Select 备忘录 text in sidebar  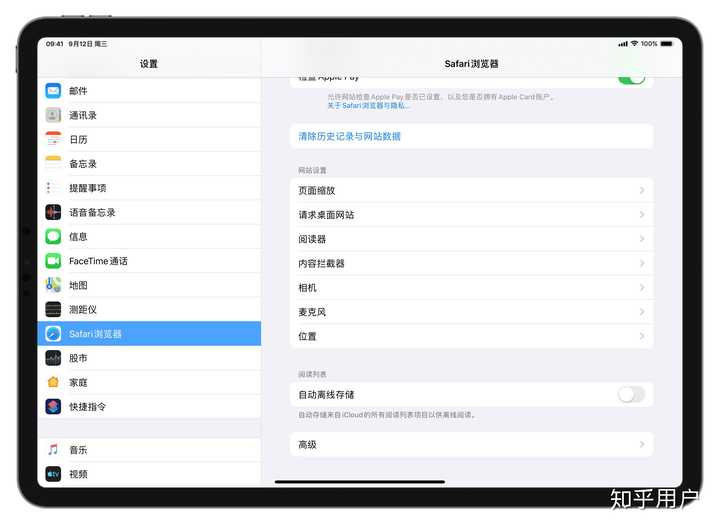tap(83, 164)
